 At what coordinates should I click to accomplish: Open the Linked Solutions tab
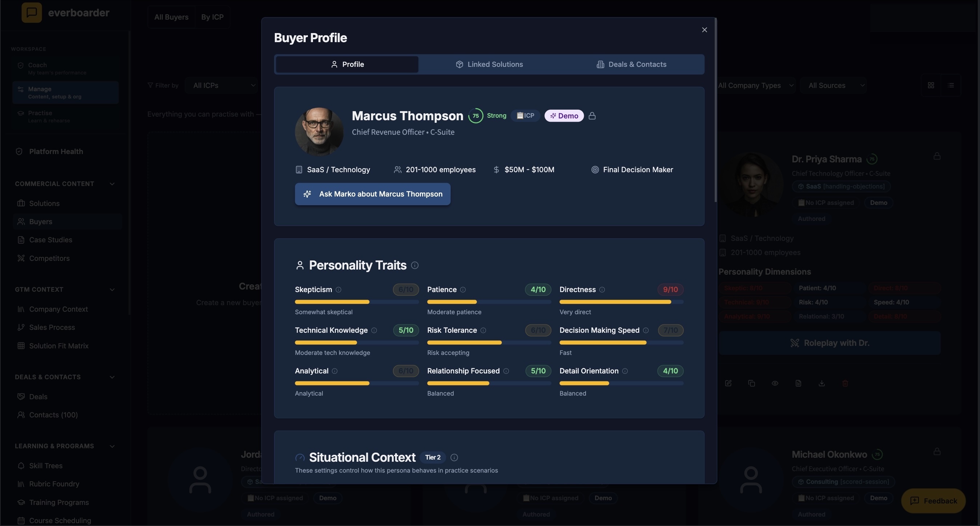point(489,64)
